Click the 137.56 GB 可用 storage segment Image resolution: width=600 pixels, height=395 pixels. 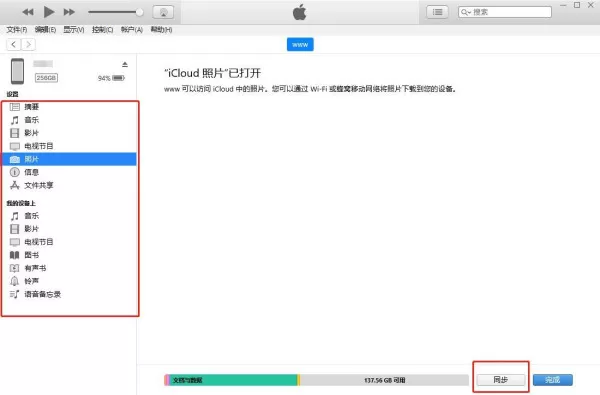tap(385, 380)
